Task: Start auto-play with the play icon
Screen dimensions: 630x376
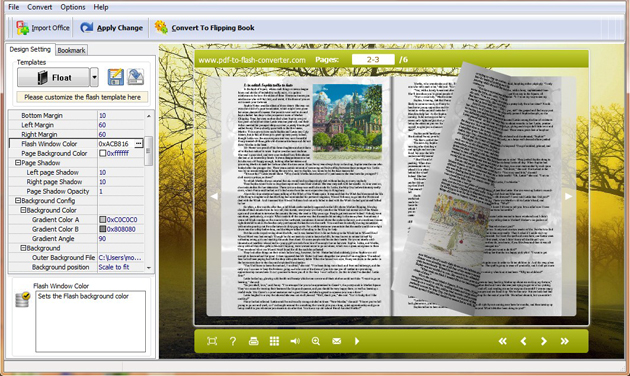Action: tap(357, 341)
